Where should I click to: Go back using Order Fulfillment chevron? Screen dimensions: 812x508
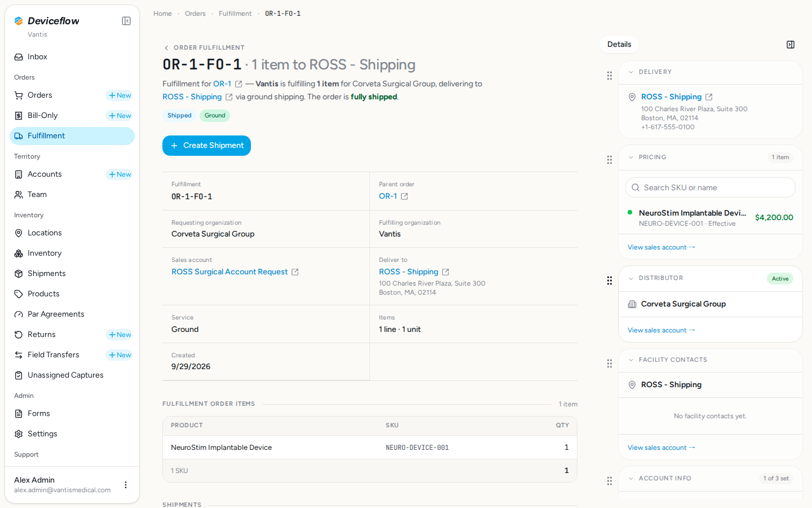pos(166,48)
